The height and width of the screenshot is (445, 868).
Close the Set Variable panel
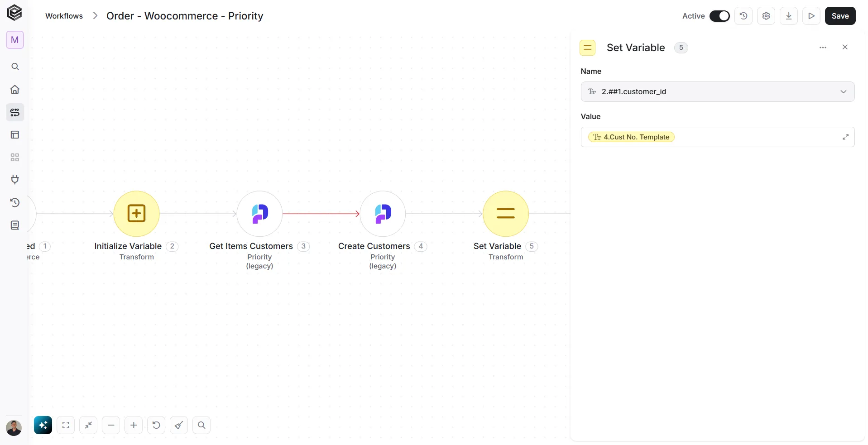[x=845, y=47]
